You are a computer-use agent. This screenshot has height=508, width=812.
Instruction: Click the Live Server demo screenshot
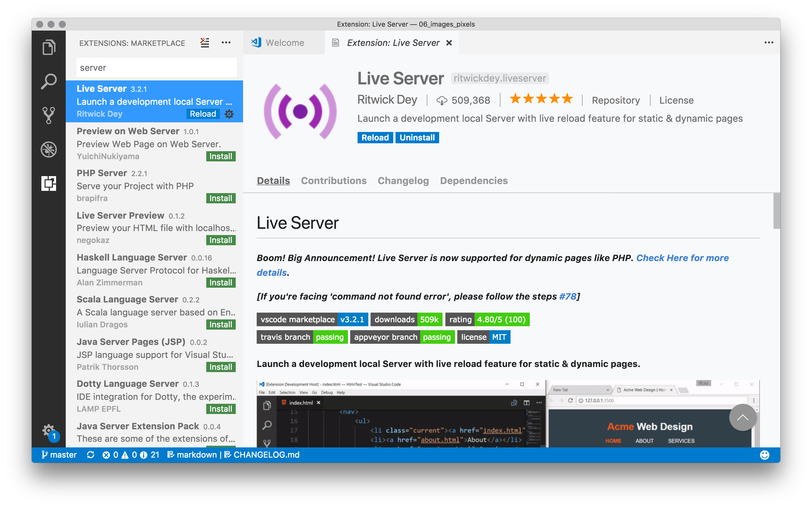pyautogui.click(x=508, y=414)
